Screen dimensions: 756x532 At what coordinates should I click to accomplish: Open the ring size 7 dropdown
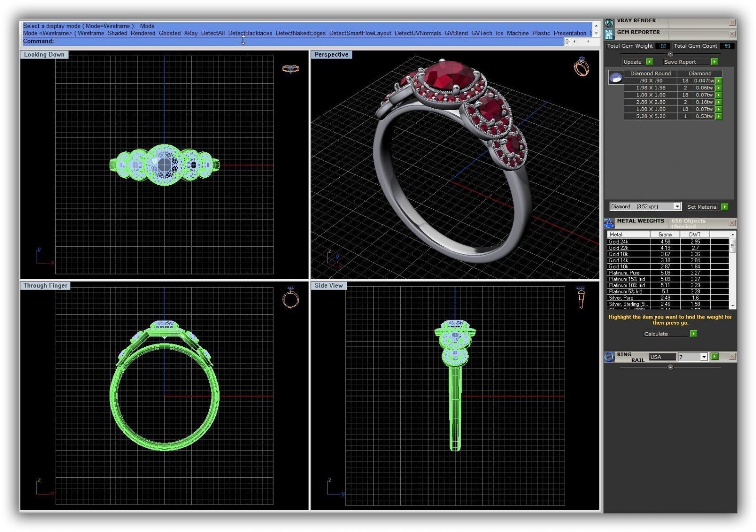tap(704, 357)
